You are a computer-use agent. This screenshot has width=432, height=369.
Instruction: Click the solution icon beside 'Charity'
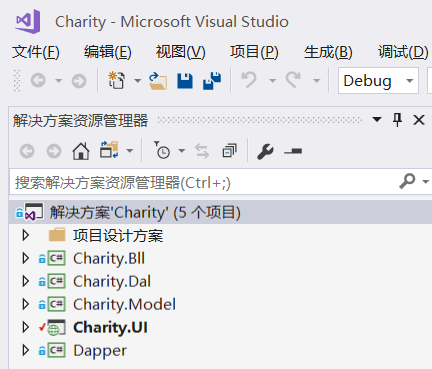[x=33, y=212]
